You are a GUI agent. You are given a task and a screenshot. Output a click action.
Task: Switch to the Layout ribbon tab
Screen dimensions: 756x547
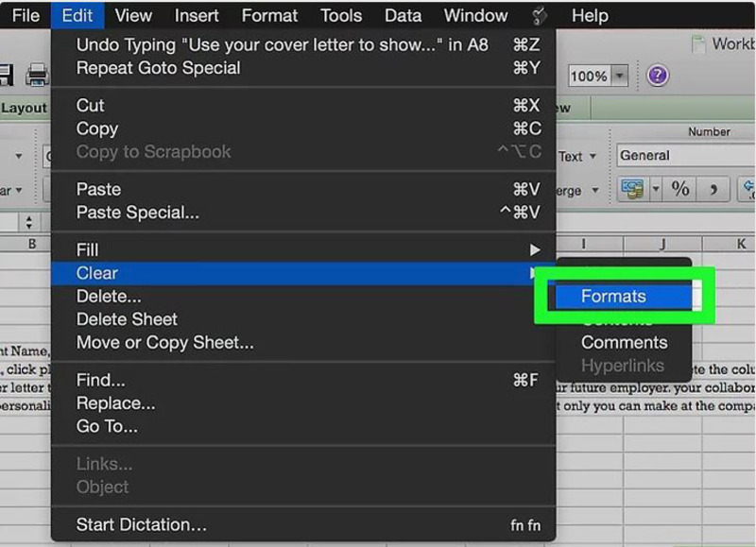click(x=24, y=108)
